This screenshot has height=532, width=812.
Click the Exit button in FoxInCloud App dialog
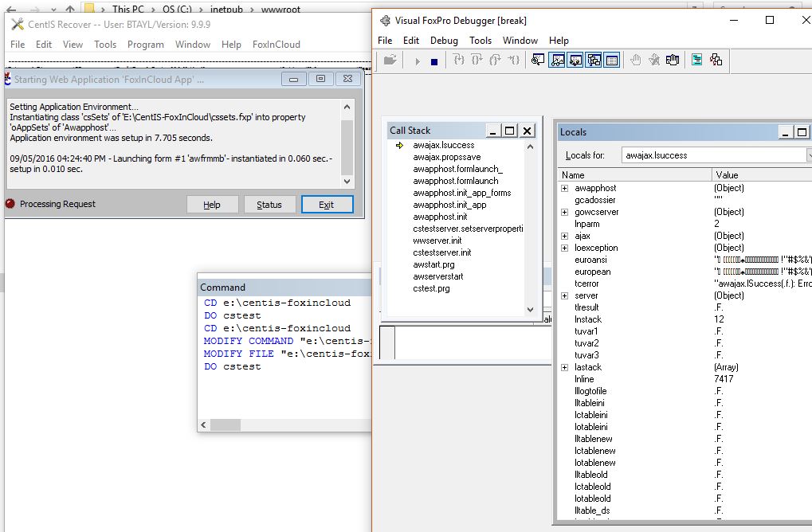(x=328, y=205)
